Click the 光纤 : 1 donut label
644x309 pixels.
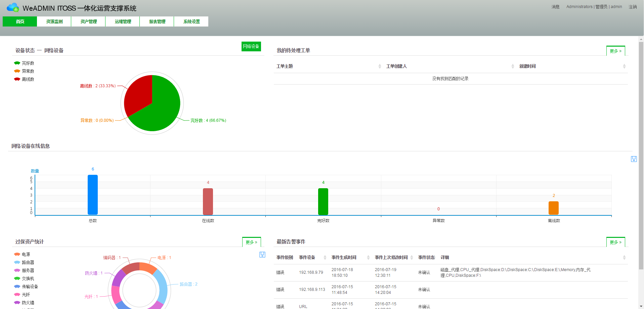(x=91, y=297)
